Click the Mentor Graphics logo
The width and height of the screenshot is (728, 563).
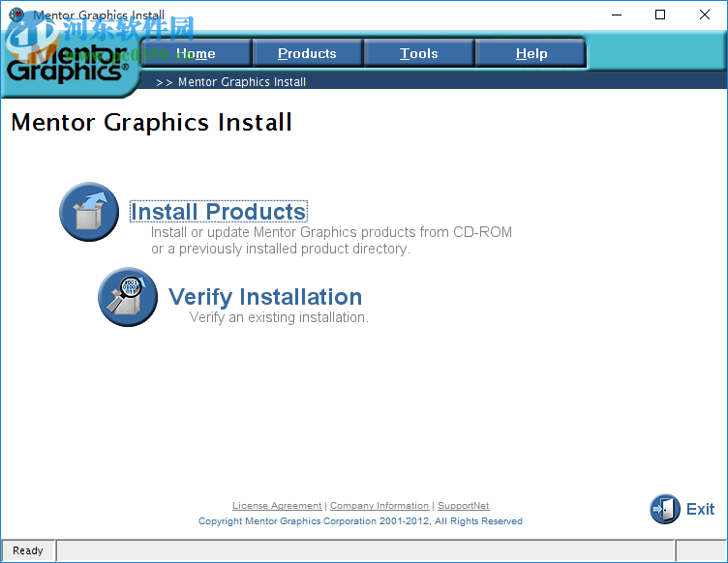(68, 64)
